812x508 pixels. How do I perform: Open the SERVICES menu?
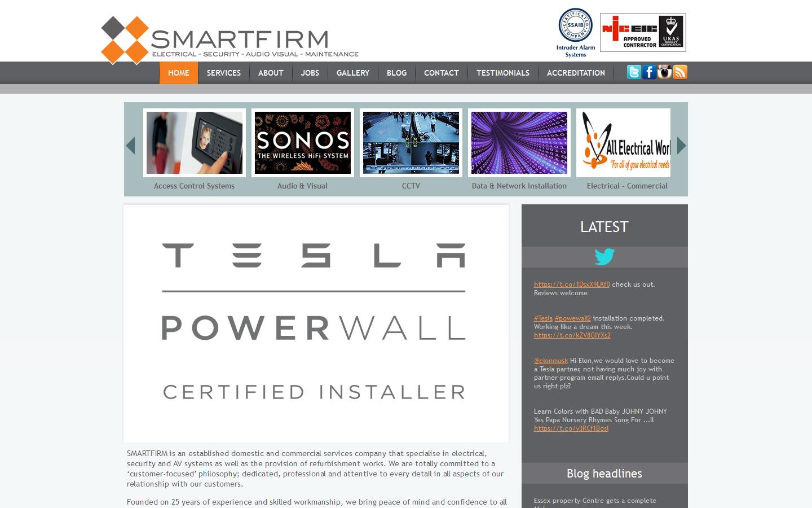[x=223, y=73]
